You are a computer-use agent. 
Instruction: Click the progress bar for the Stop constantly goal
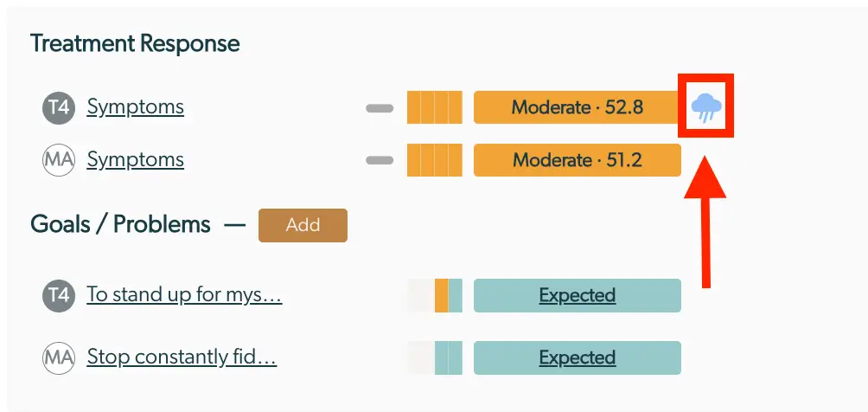435,357
